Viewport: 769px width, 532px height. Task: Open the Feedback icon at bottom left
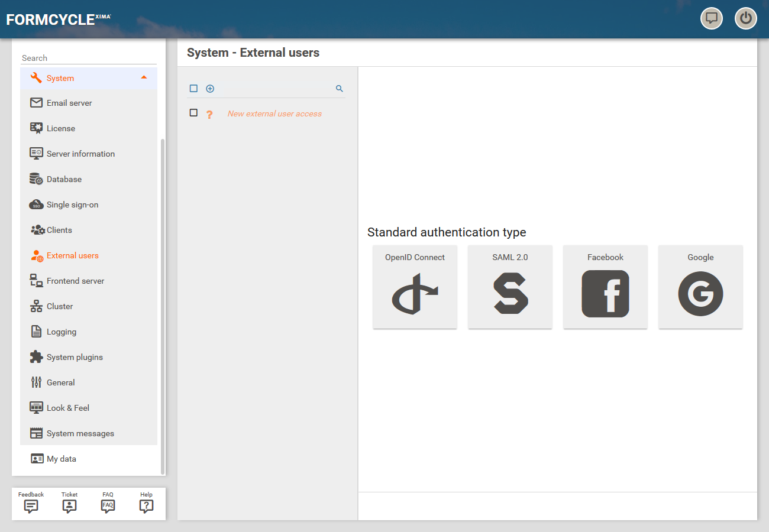[x=31, y=506]
